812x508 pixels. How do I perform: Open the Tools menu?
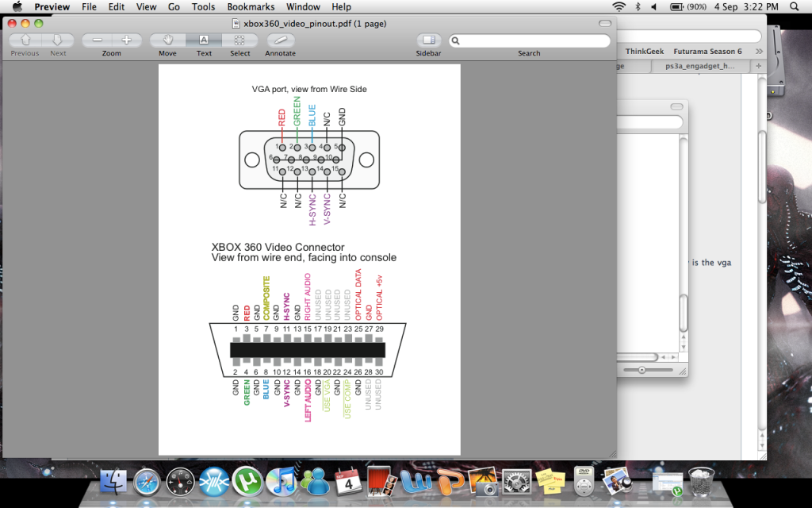(203, 7)
